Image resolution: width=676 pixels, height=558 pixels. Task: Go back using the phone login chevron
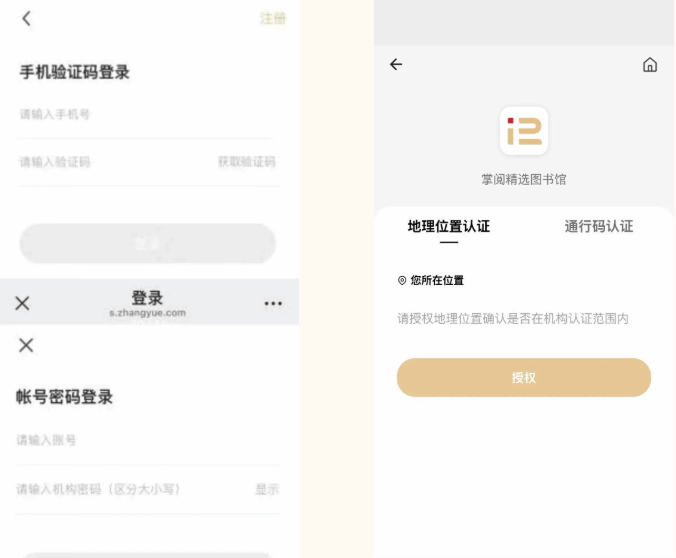[26, 18]
